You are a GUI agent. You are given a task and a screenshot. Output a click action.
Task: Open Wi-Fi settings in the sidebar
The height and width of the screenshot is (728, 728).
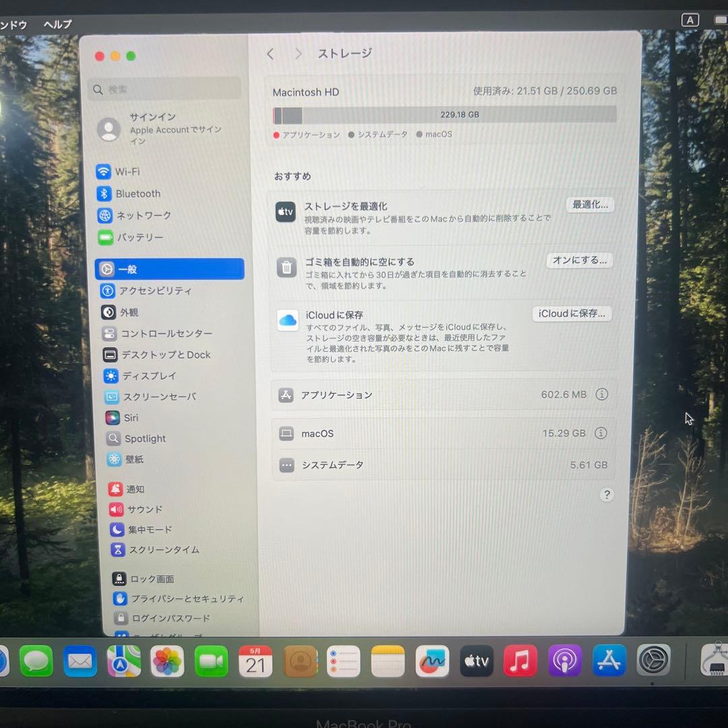pos(128,171)
